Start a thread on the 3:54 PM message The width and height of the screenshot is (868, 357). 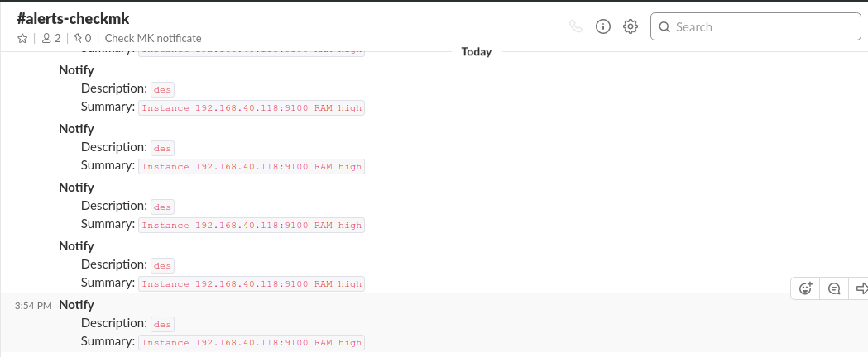click(x=834, y=288)
